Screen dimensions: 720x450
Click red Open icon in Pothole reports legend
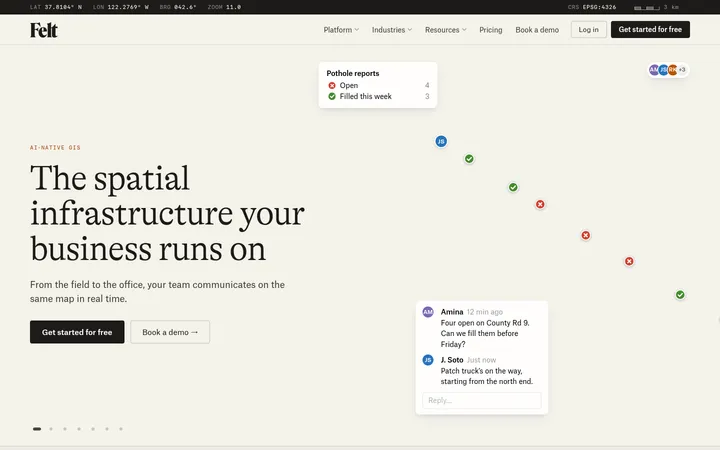[x=332, y=85]
